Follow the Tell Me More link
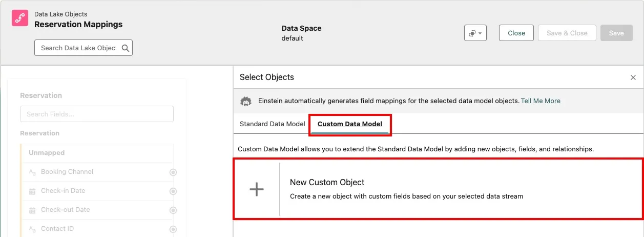The height and width of the screenshot is (237, 644). point(541,101)
